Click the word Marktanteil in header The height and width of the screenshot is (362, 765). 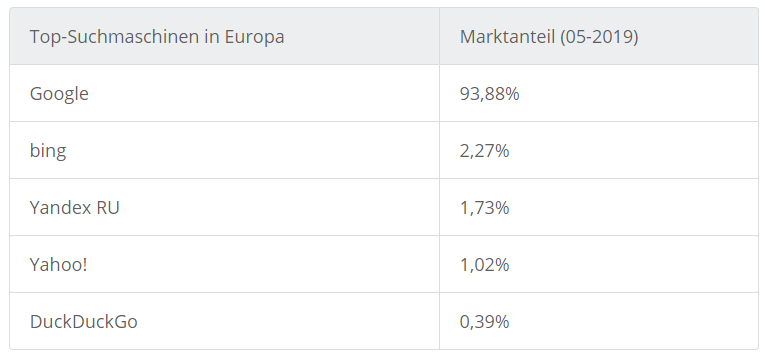507,37
